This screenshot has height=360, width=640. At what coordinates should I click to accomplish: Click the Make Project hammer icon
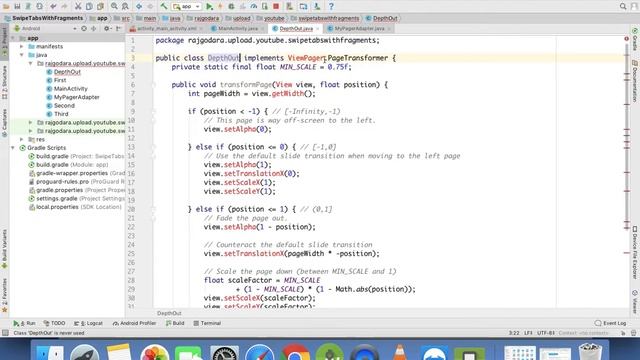pyautogui.click(x=164, y=6)
